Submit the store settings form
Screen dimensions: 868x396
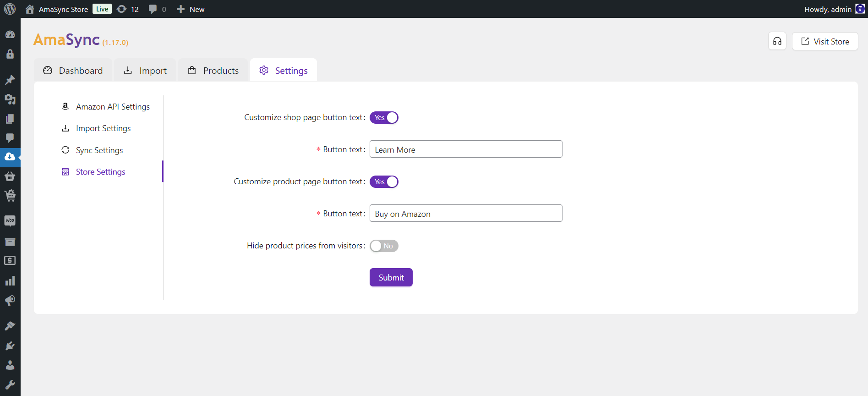click(391, 277)
